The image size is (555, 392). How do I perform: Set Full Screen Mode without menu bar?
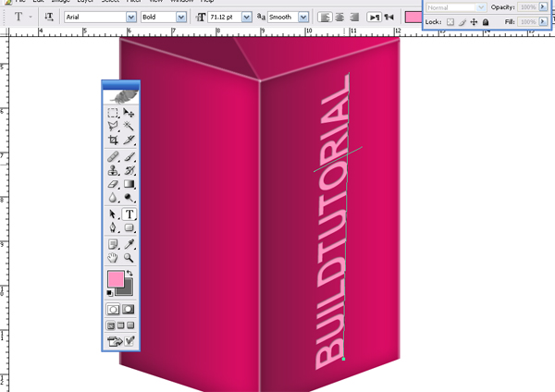click(130, 325)
